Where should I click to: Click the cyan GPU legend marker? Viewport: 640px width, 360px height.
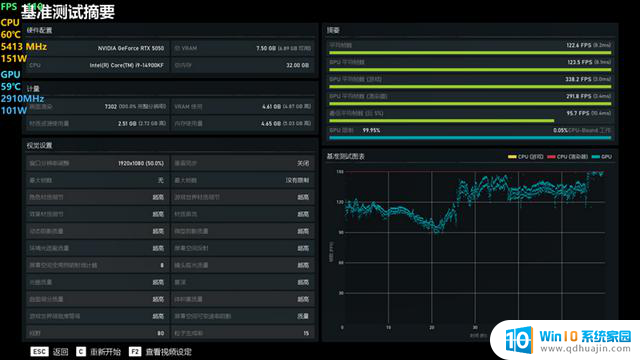coord(596,157)
